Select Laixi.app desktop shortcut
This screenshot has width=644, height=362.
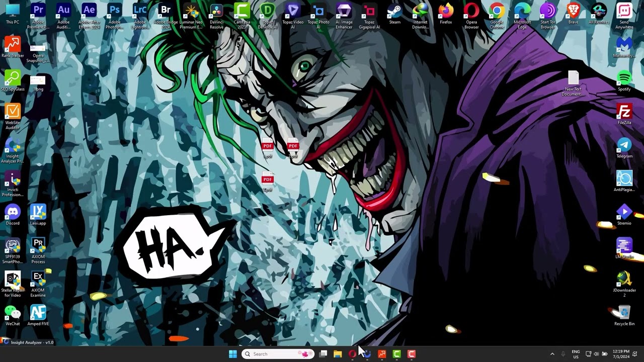38,216
